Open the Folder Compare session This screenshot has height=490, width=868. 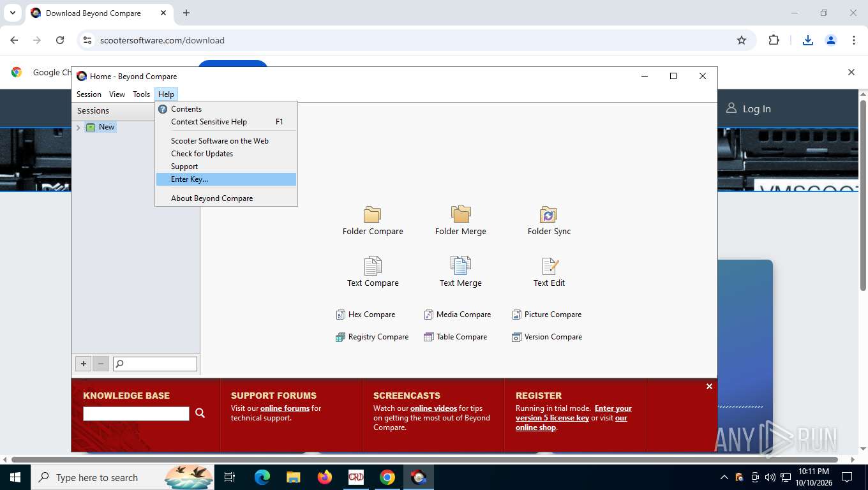pos(373,221)
